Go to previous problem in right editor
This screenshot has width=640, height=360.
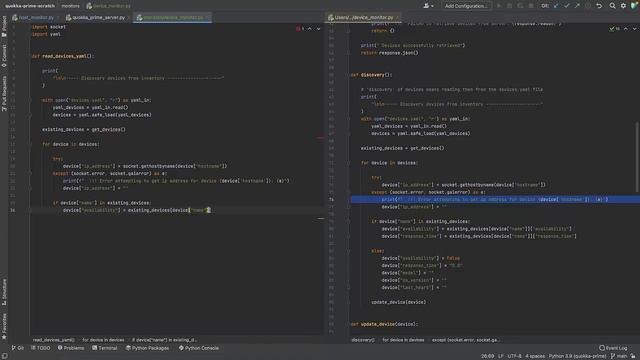pyautogui.click(x=626, y=29)
